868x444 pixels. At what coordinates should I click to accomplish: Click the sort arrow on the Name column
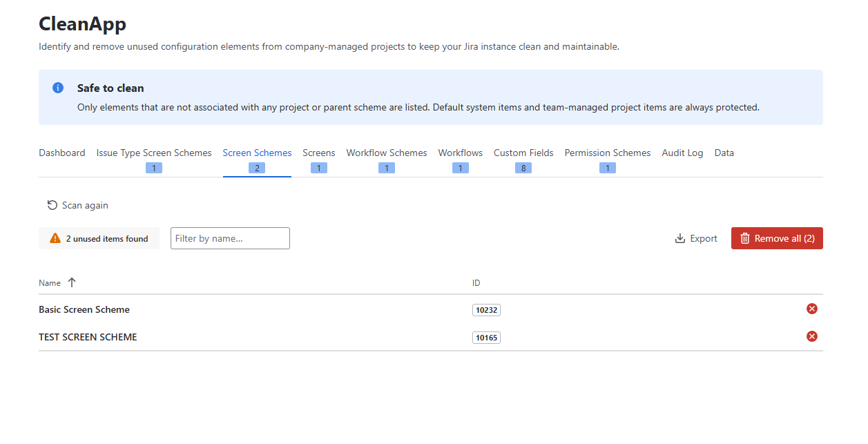coord(70,282)
